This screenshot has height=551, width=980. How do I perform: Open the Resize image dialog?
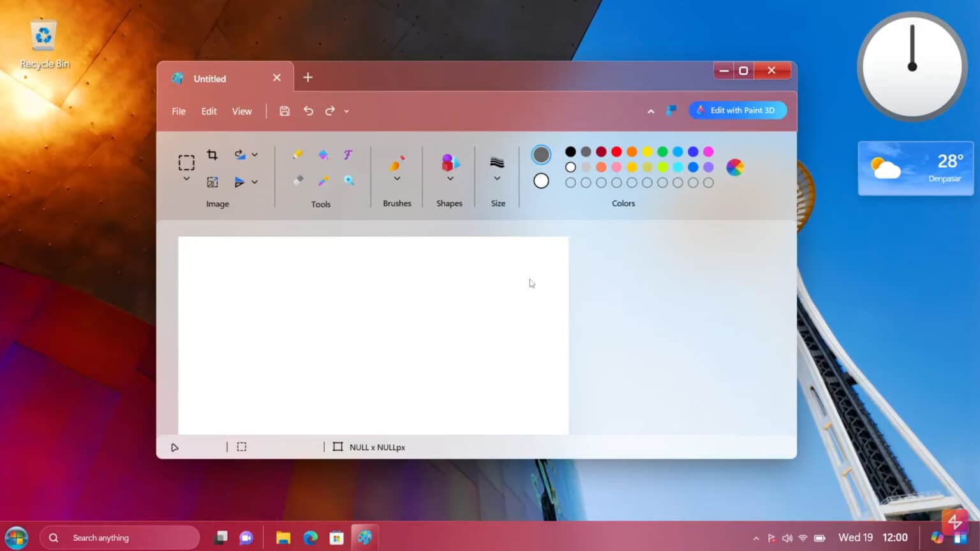coord(212,182)
